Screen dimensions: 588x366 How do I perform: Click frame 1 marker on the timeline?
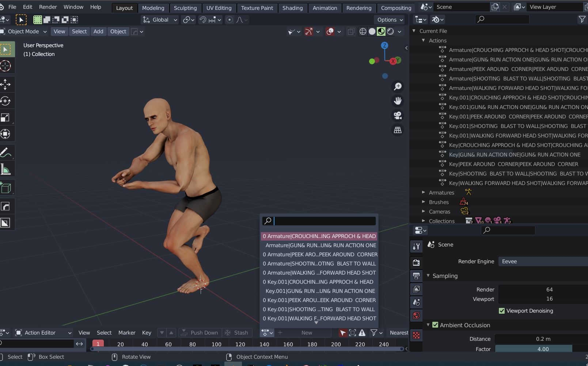tap(98, 344)
